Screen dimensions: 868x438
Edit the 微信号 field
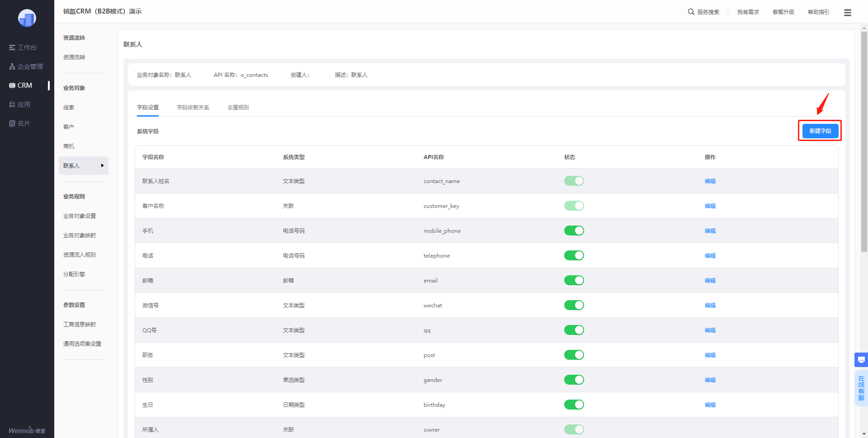(710, 306)
